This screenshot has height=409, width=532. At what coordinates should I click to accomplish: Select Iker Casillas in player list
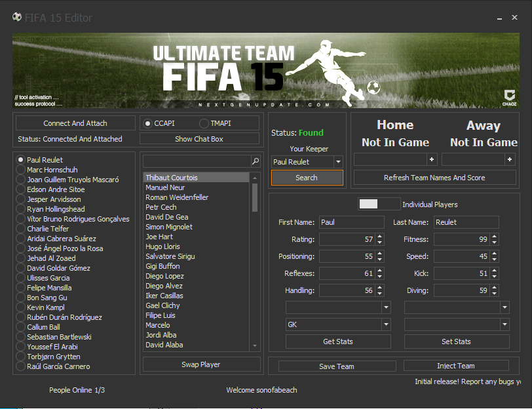197,296
